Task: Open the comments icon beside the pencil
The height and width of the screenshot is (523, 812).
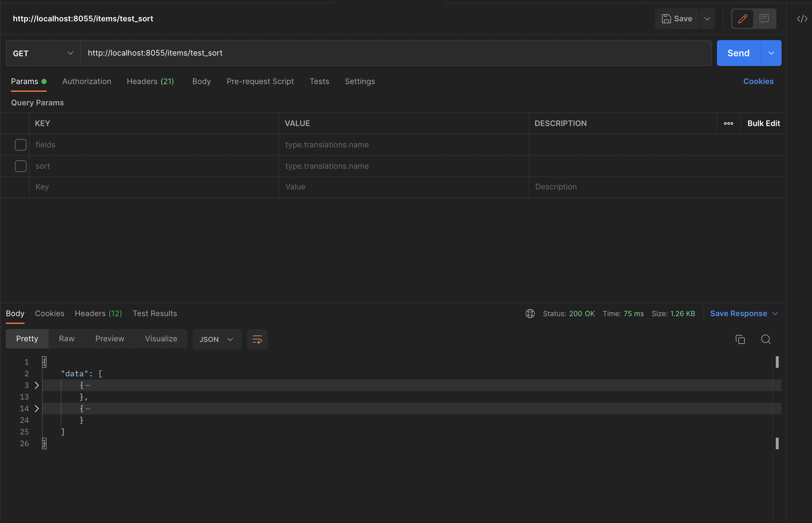Action: pos(764,19)
